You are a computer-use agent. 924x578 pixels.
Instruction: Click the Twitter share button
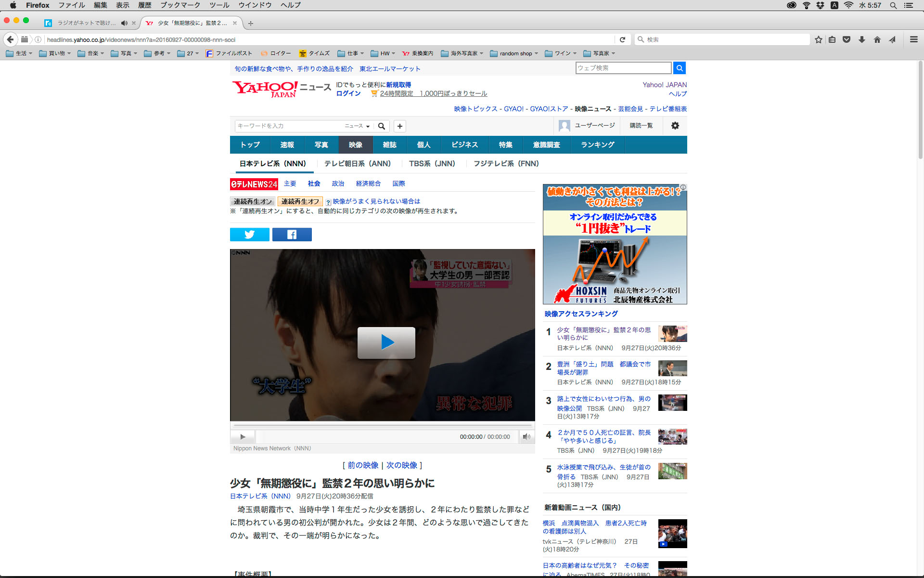[249, 235]
